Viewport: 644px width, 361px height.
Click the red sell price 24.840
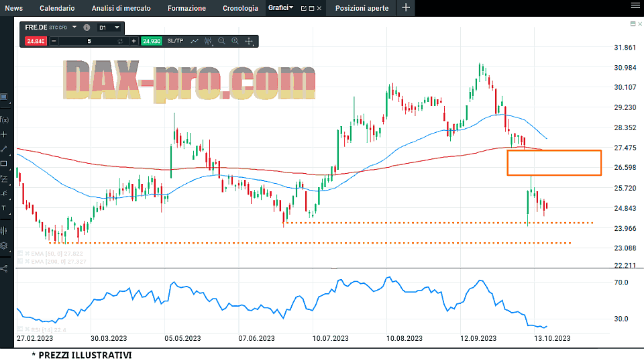pos(36,41)
